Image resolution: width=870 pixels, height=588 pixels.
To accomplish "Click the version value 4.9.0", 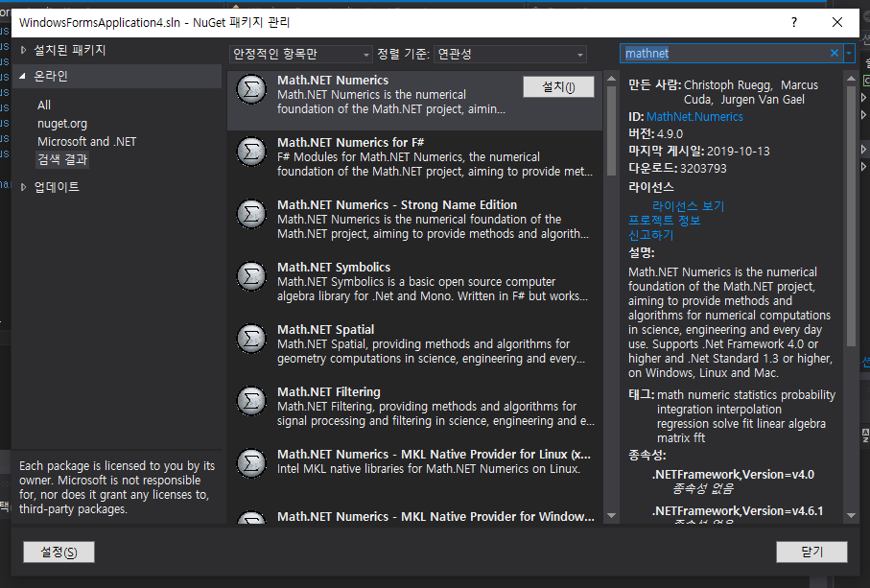I will coord(670,133).
